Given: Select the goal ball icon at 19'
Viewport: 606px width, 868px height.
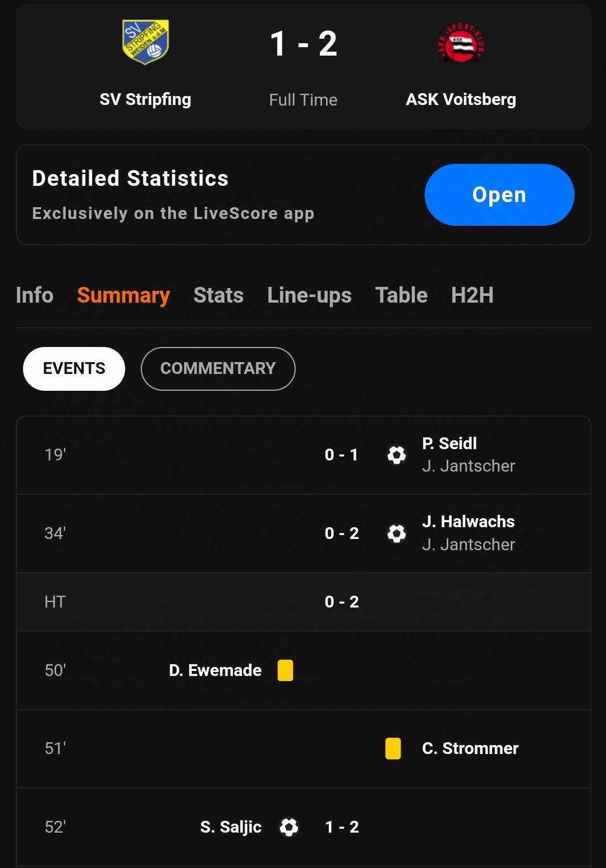Looking at the screenshot, I should (397, 455).
